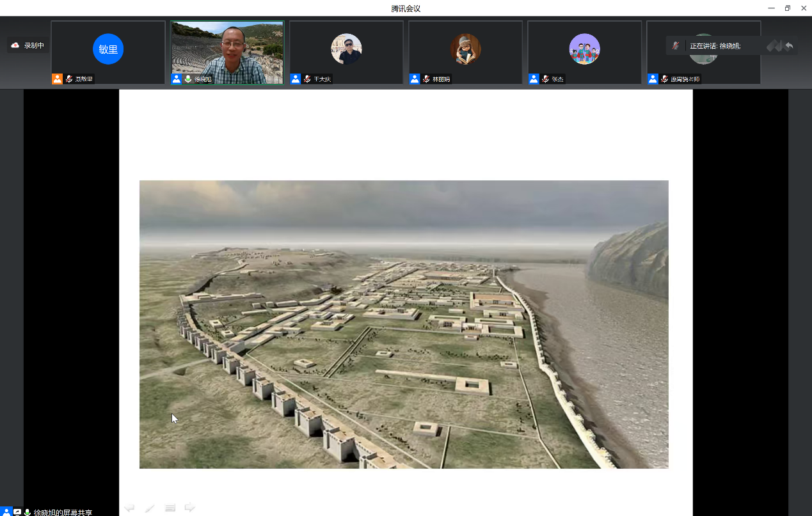812x516 pixels.
Task: Go to previous slide with back arrow
Action: (129, 508)
